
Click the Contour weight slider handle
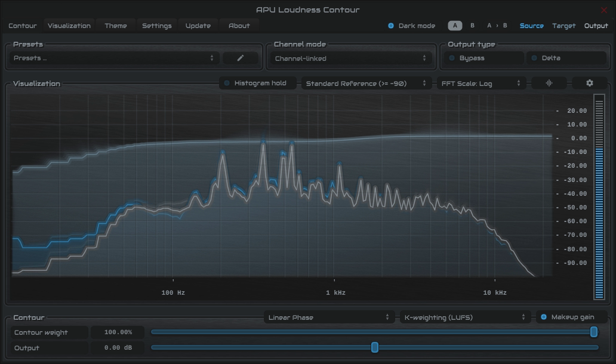[593, 332]
